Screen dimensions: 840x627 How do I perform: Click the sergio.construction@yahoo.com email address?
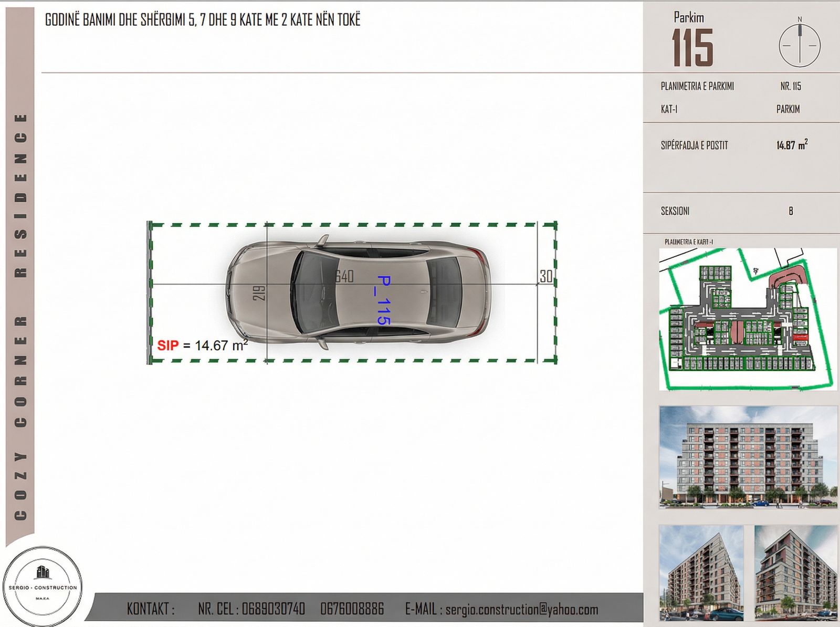[522, 610]
